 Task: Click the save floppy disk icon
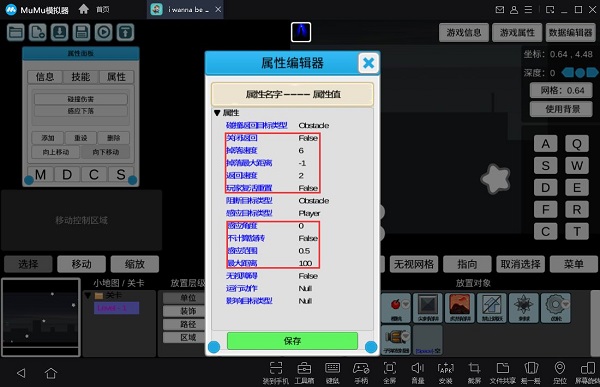point(82,32)
